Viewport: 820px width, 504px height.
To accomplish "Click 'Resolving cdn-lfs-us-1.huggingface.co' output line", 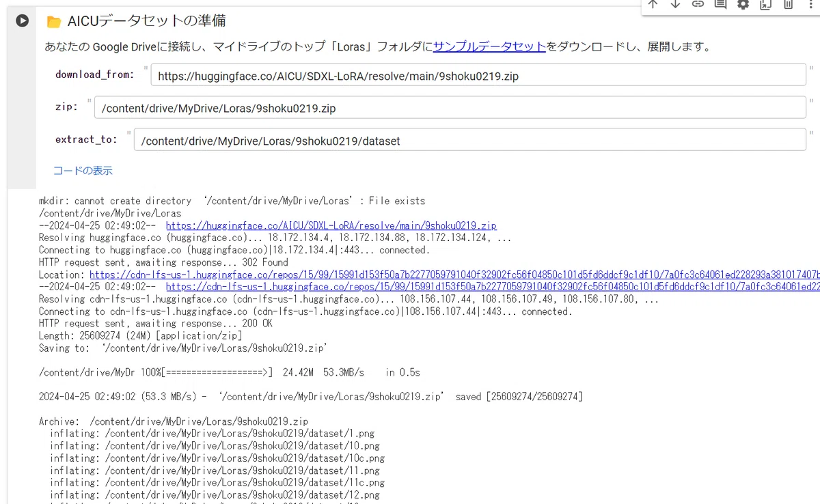I will [x=349, y=299].
